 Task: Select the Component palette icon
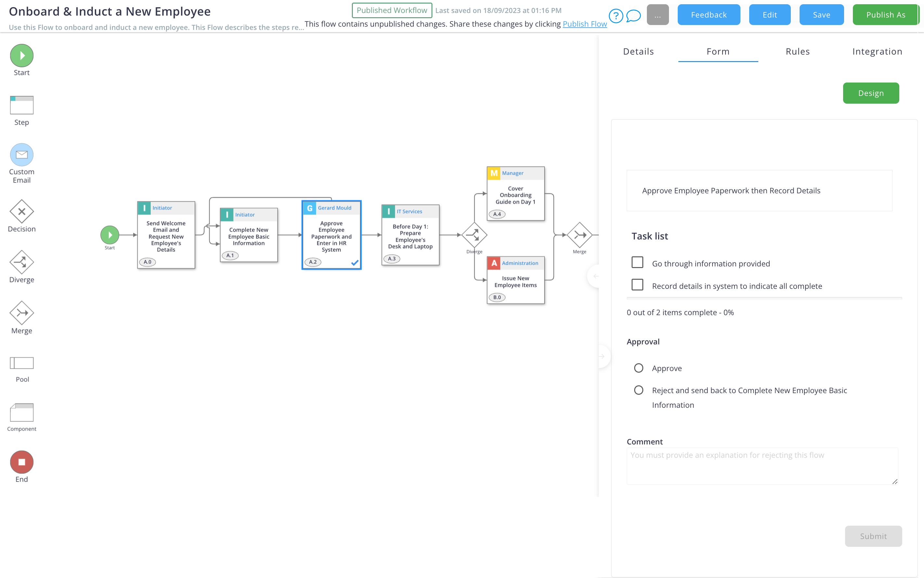click(x=21, y=413)
